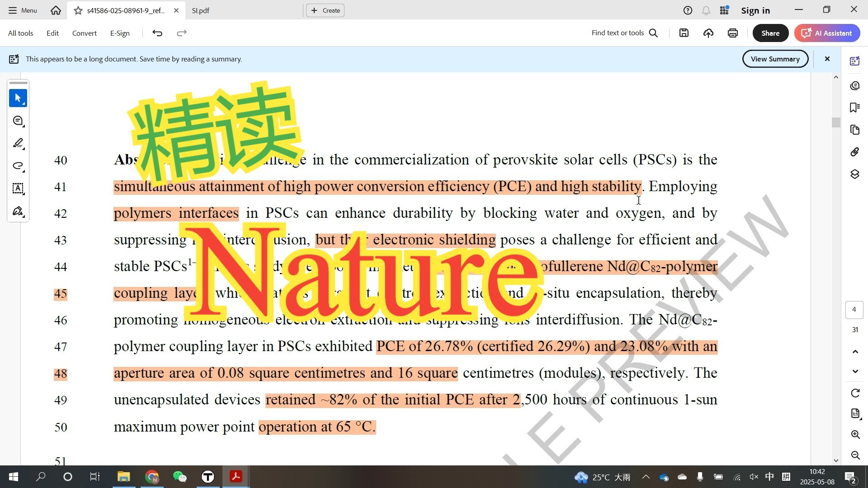Open the comments panel in right sidebar
The image size is (868, 488).
coord(854,86)
